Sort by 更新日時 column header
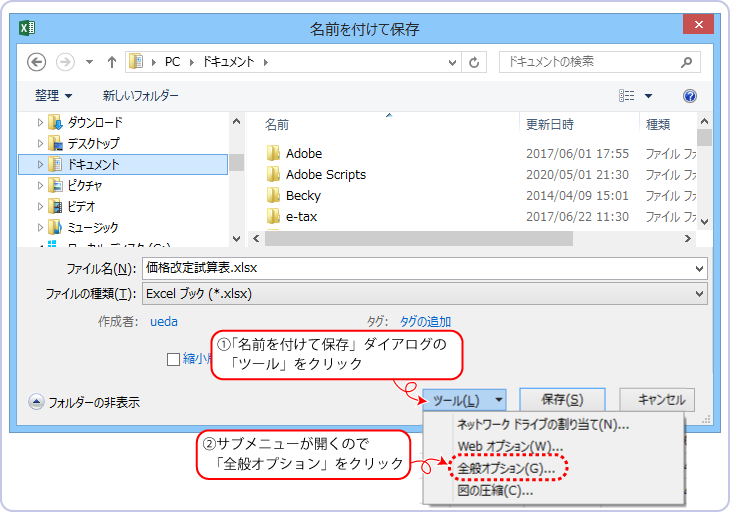Image resolution: width=730 pixels, height=512 pixels. pyautogui.click(x=550, y=125)
